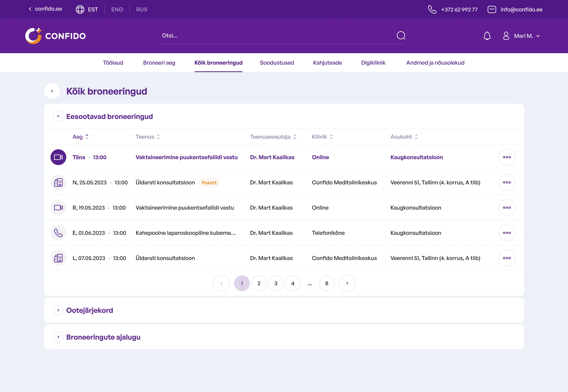This screenshot has width=568, height=392.
Task: Click the video camera icon for today's booking
Action: coord(58,157)
